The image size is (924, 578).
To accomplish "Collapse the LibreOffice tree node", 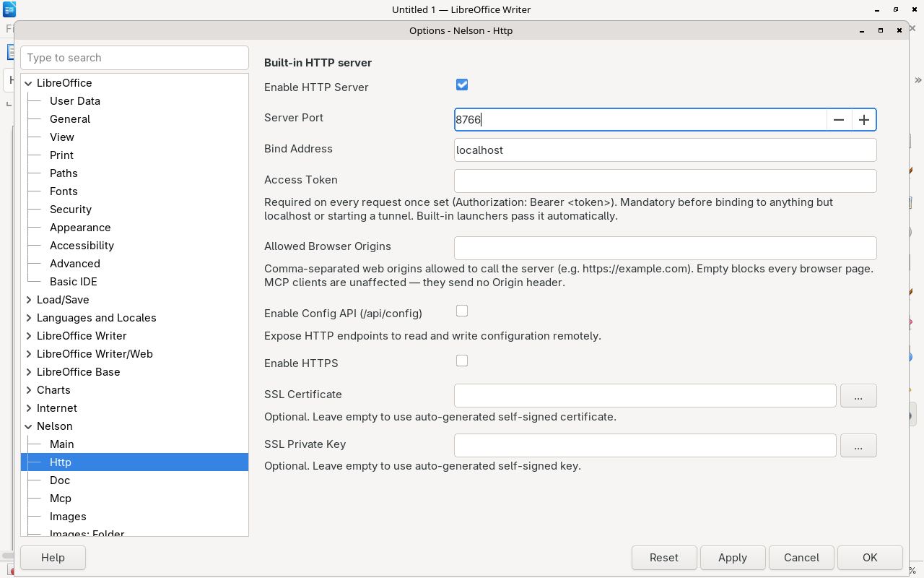I will [29, 83].
